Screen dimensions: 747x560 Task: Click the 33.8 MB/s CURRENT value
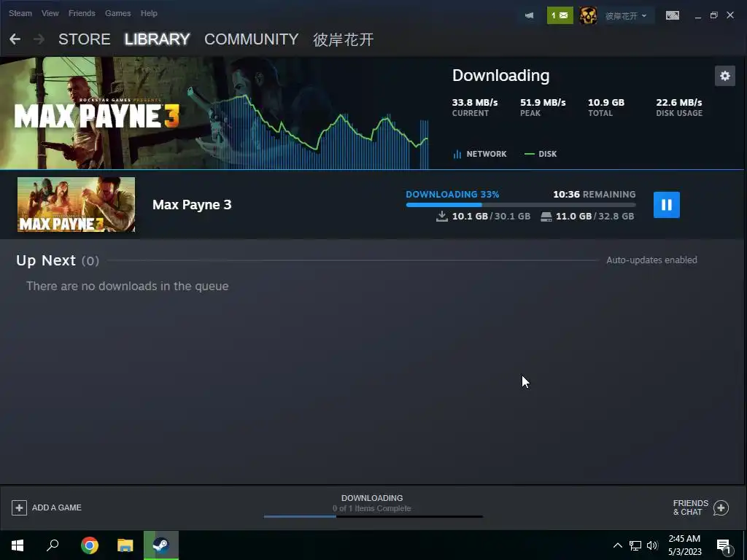point(474,102)
